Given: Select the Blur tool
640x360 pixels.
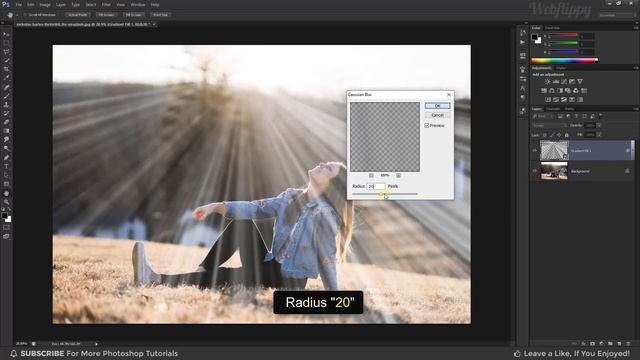Looking at the screenshot, I should click(6, 140).
